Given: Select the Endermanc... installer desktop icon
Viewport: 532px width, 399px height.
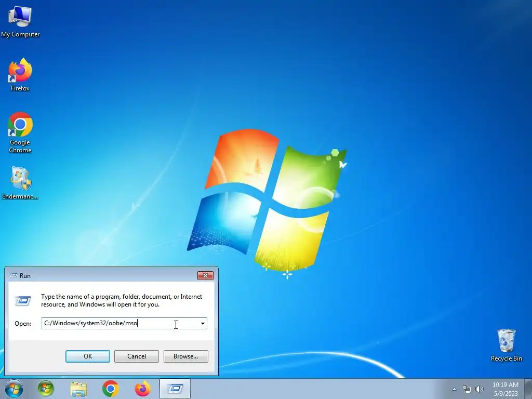Looking at the screenshot, I should (x=20, y=183).
